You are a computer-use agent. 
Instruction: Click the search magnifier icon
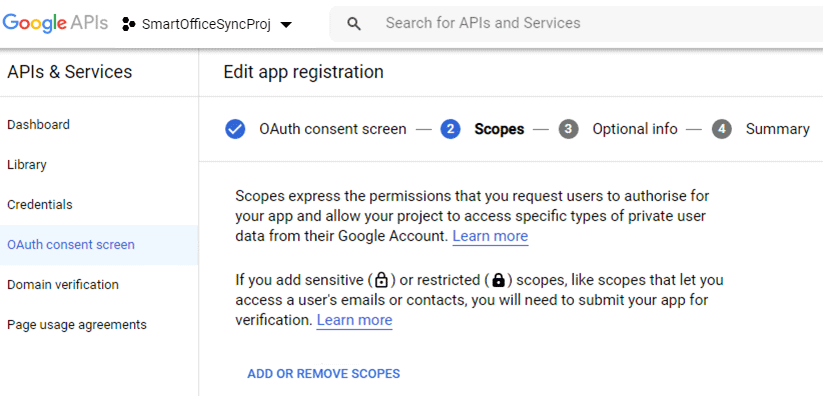coord(354,24)
